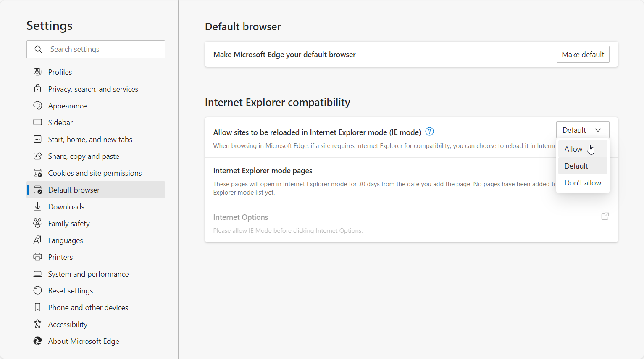
Task: Click the Share, copy and paste icon
Action: click(38, 156)
